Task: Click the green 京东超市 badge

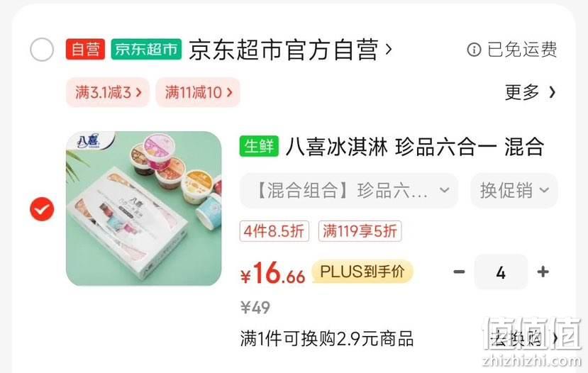Action: click(146, 49)
